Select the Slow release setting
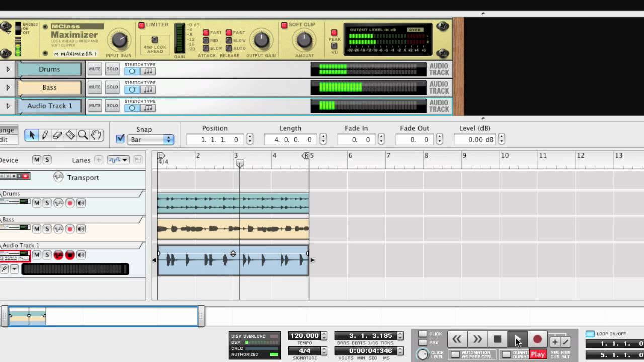Image resolution: width=644 pixels, height=362 pixels. 229,40
